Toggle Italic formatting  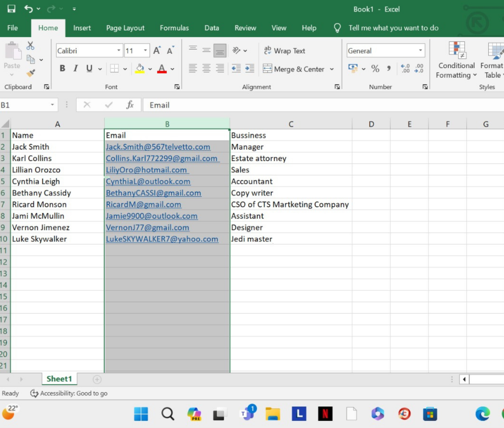[76, 68]
